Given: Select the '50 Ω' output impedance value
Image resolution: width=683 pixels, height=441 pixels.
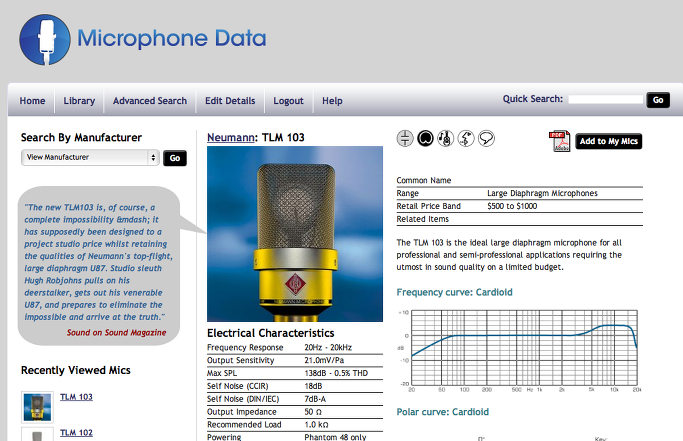Looking at the screenshot, I should (313, 412).
